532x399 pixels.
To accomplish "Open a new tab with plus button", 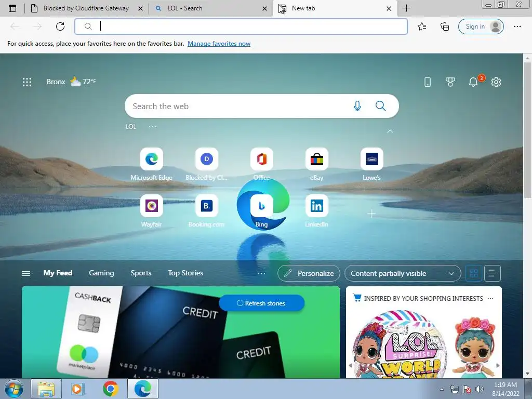I will (406, 8).
